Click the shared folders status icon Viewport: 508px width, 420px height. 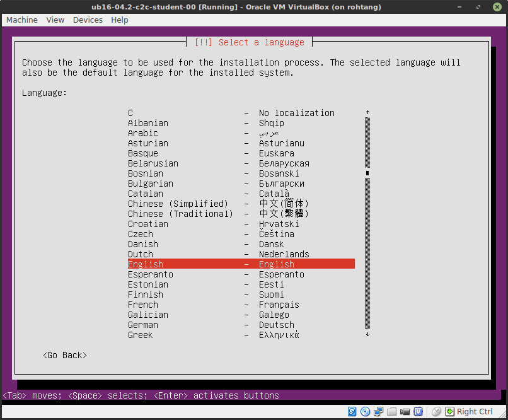(391, 411)
